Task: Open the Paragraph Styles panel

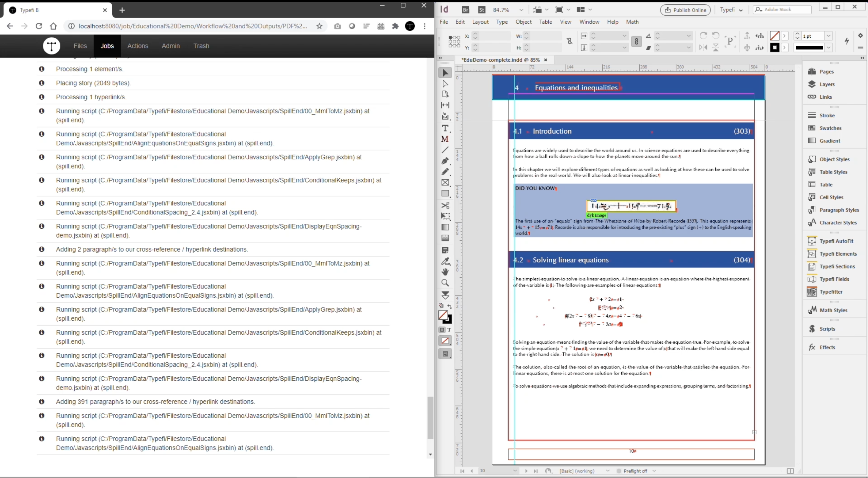Action: click(834, 210)
